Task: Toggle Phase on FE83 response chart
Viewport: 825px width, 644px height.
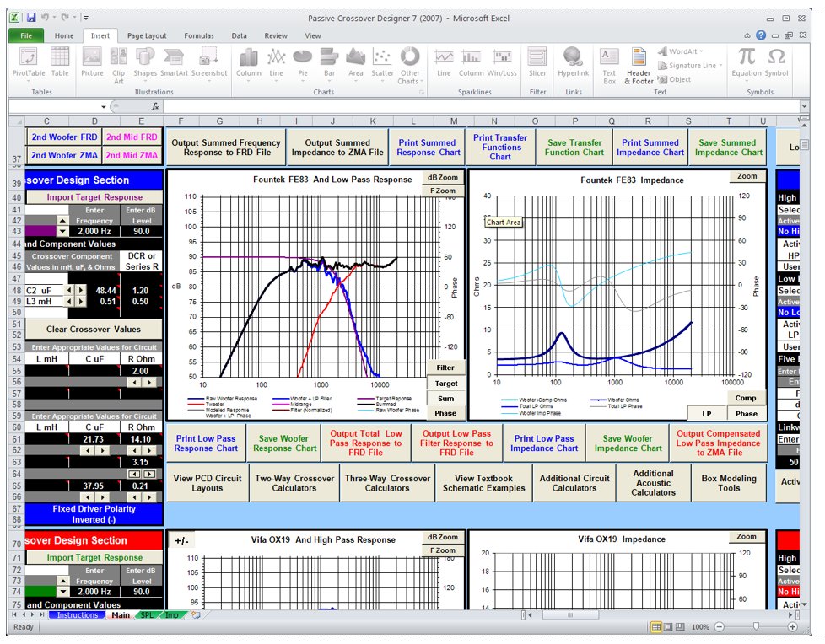Action: (x=445, y=413)
